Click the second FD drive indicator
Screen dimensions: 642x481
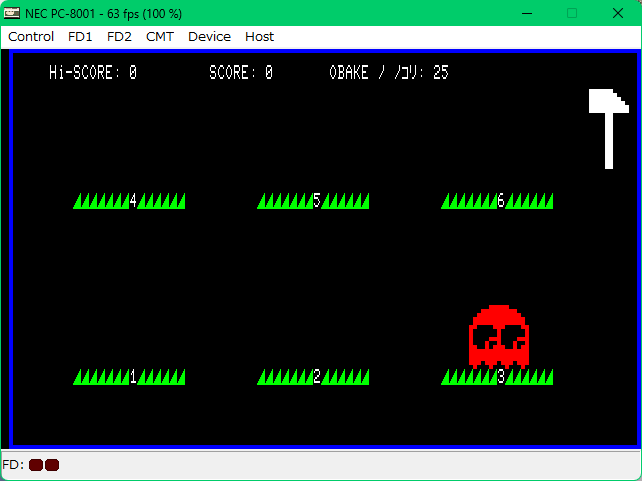click(x=52, y=465)
